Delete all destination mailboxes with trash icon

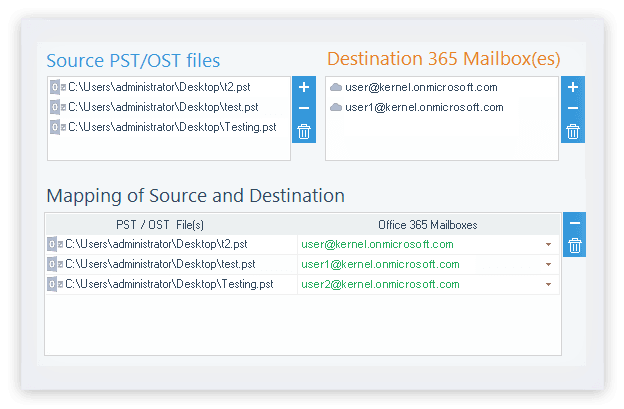573,131
